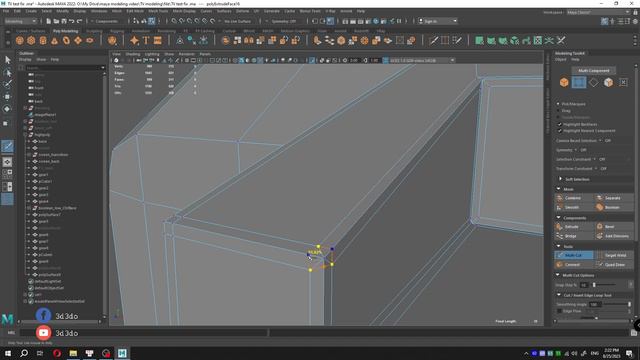The width and height of the screenshot is (640, 360).
Task: Click the Separate button
Action: (x=613, y=198)
